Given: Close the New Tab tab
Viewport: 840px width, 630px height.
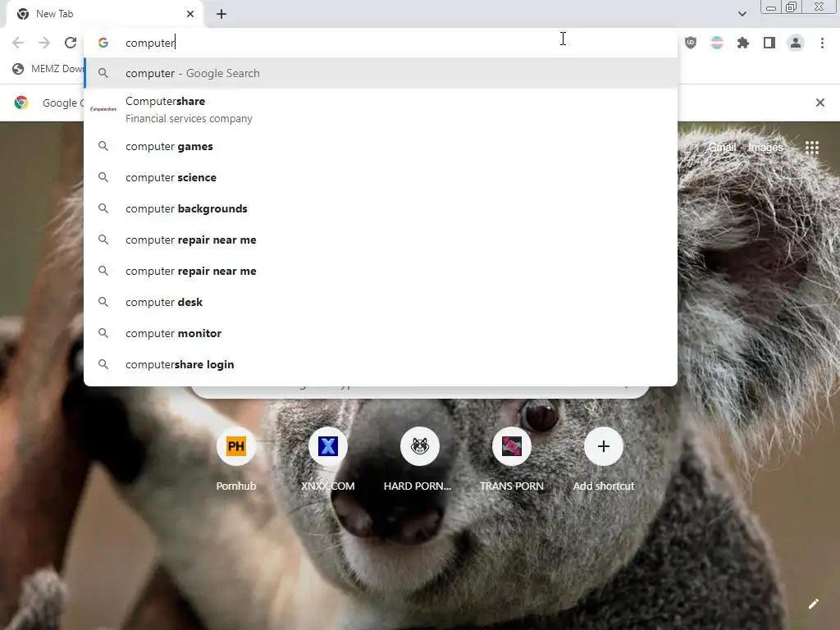Looking at the screenshot, I should click(190, 14).
